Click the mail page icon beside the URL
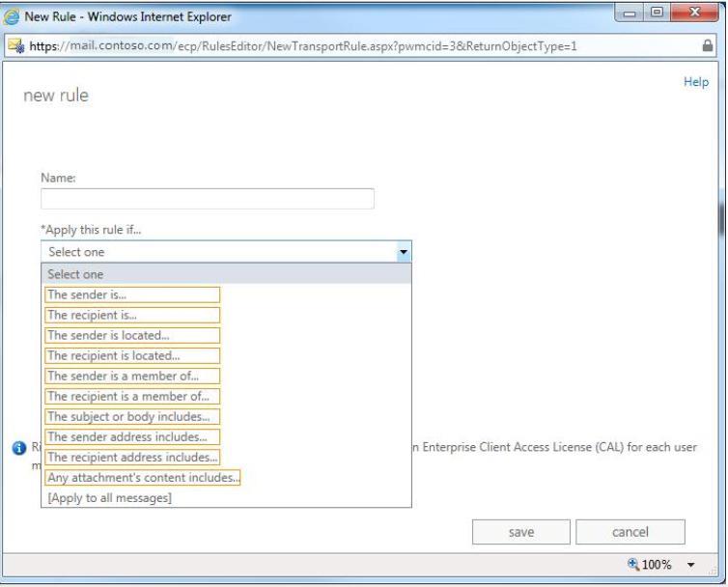Image resolution: width=728 pixels, height=587 pixels. (x=16, y=45)
